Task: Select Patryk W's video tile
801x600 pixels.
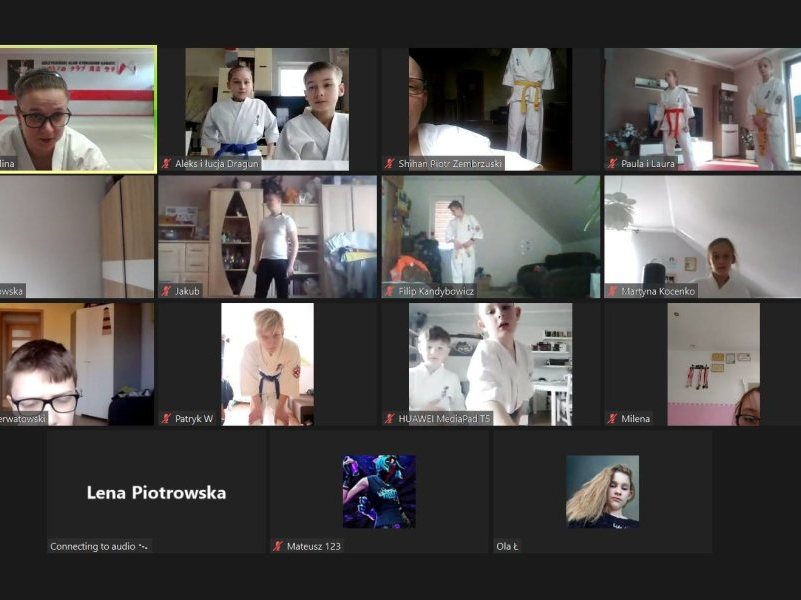Action: click(267, 365)
